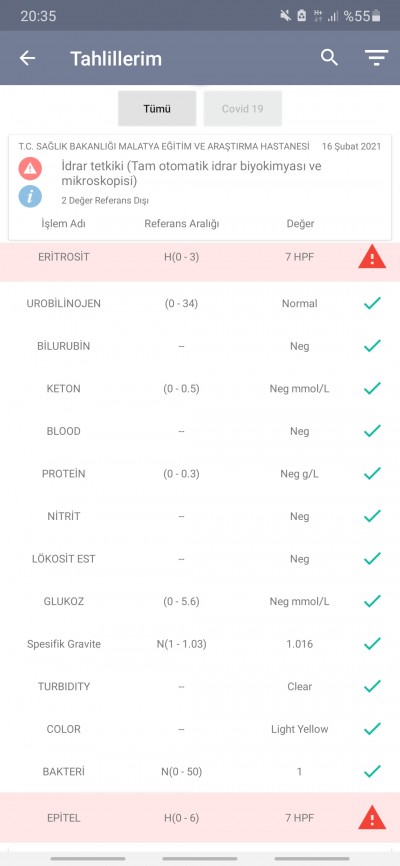Tap the green checkmark for UROBİLİNOJEN
The height and width of the screenshot is (866, 400).
click(372, 303)
